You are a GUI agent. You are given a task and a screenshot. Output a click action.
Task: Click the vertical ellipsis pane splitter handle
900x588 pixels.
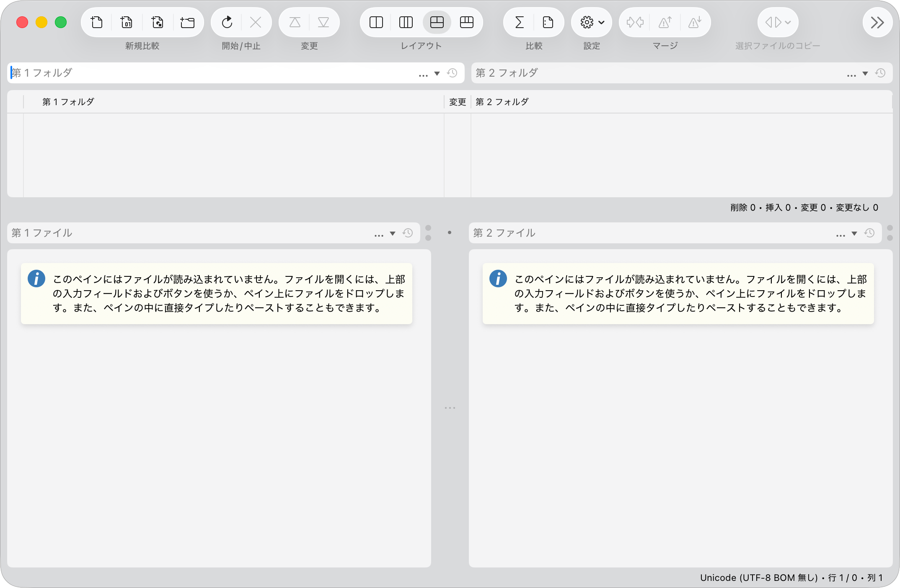(x=450, y=407)
